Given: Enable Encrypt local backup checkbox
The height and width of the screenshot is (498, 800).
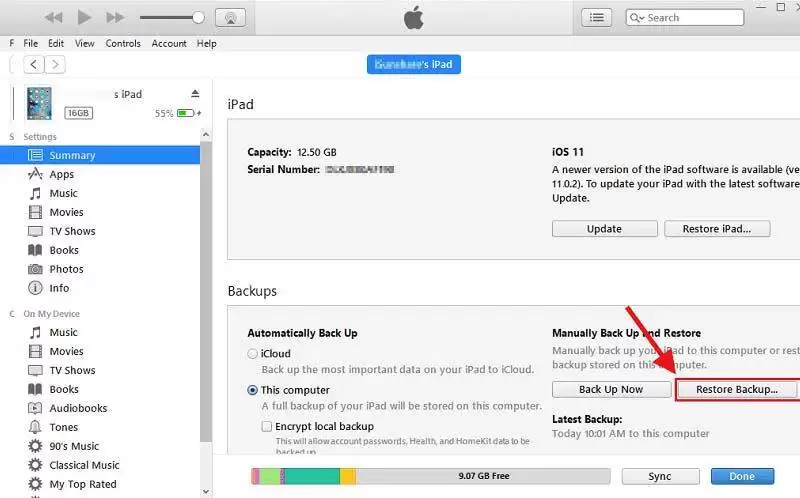Looking at the screenshot, I should click(266, 427).
